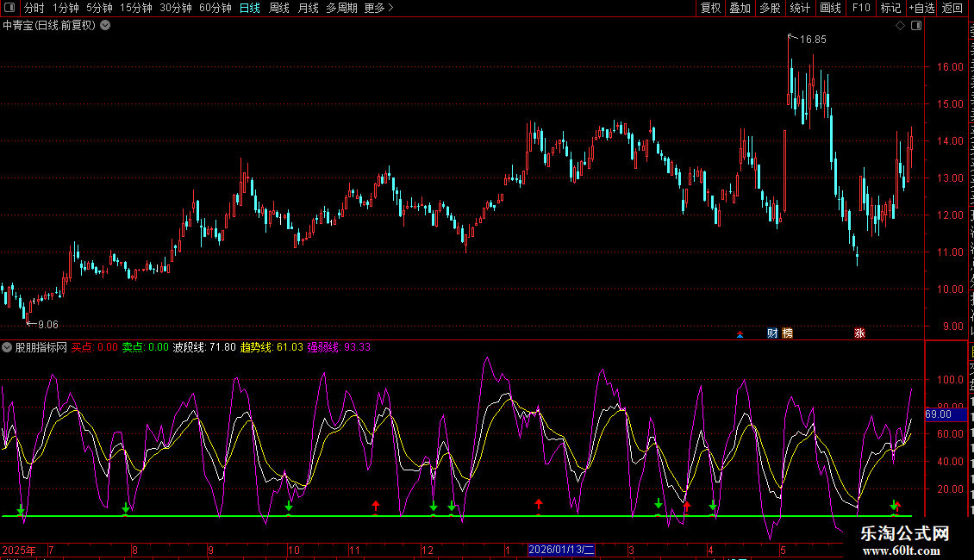This screenshot has height=560, width=974.
Task: Select the 30分钟 period
Action: pos(176,8)
